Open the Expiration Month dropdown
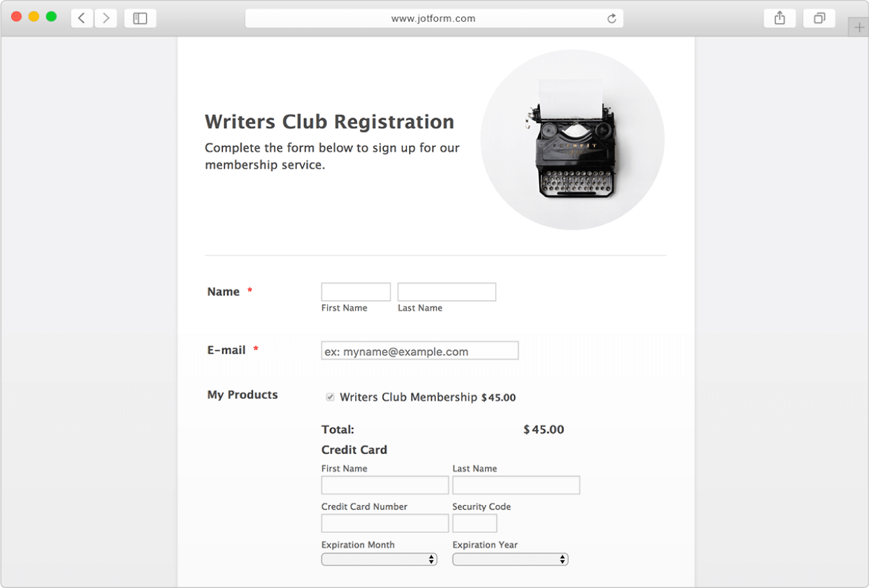The image size is (869, 588). (x=378, y=559)
